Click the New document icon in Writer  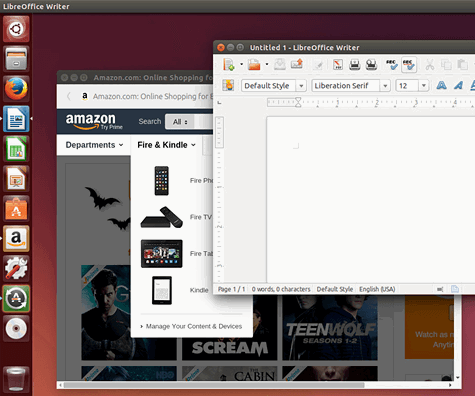click(229, 64)
